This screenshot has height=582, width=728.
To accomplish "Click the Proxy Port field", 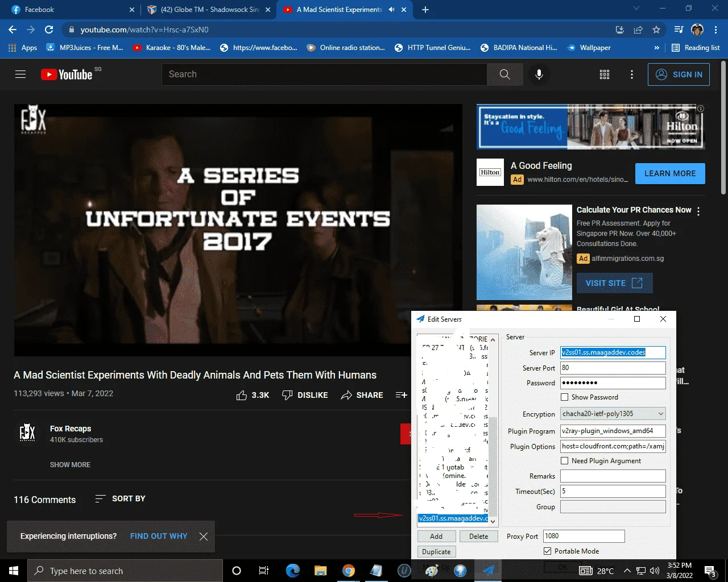I will click(x=584, y=536).
